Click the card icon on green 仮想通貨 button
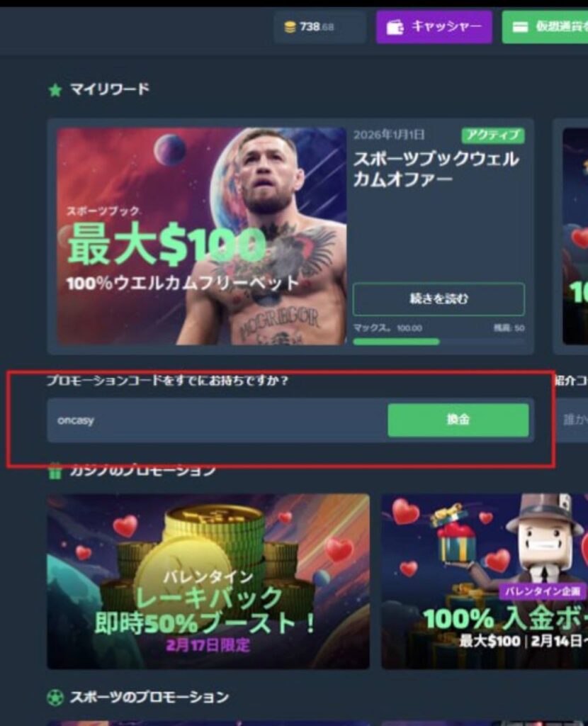Viewport: 588px width, 726px height. pyautogui.click(x=521, y=28)
